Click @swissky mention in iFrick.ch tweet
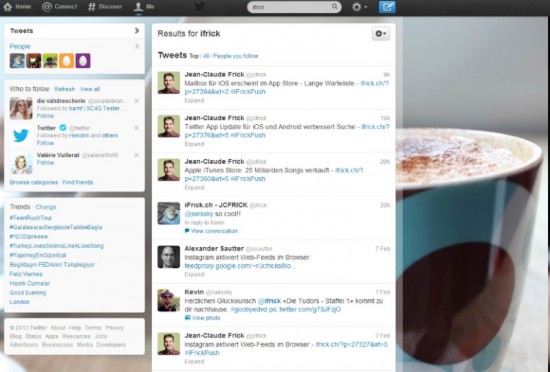Screen dimensions: 550x372 [199, 214]
